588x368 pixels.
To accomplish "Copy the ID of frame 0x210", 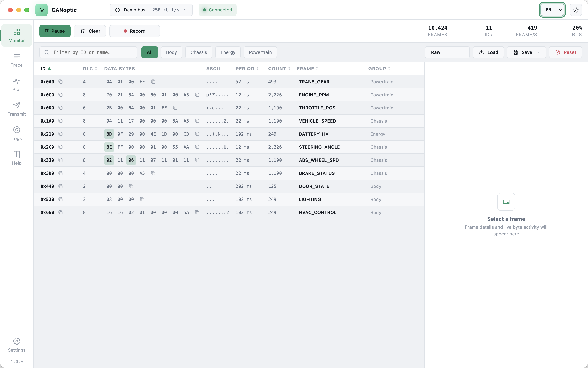I will tap(61, 134).
